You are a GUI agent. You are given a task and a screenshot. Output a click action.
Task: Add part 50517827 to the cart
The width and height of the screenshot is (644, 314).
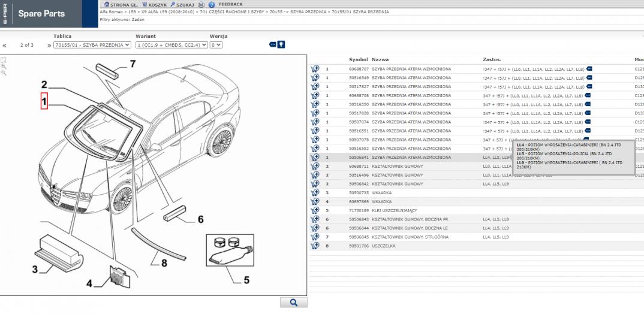click(315, 87)
